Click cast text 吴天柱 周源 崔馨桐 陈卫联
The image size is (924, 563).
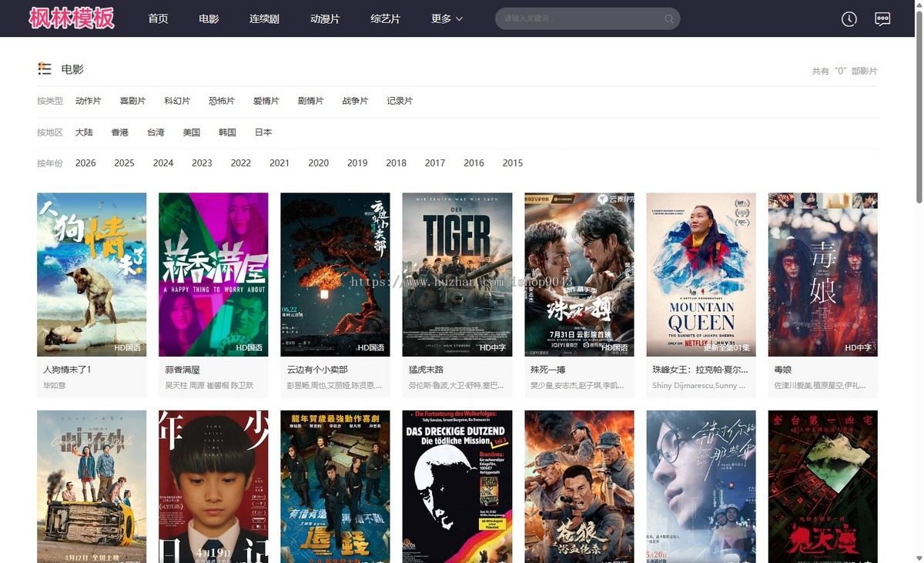tap(209, 385)
